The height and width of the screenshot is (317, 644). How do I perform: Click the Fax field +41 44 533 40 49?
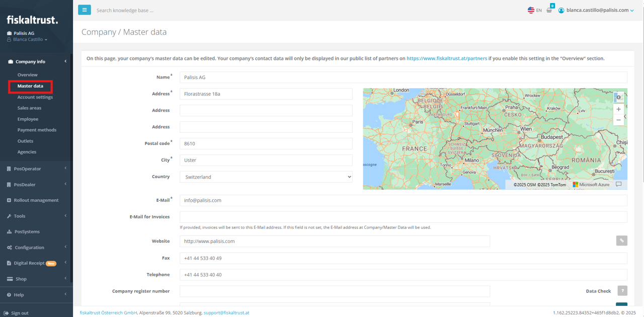click(x=404, y=258)
